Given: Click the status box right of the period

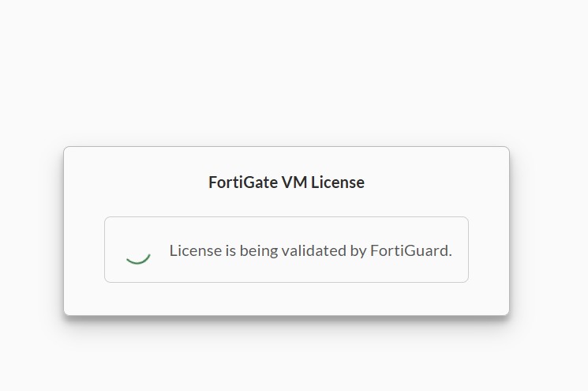Looking at the screenshot, I should [460, 251].
